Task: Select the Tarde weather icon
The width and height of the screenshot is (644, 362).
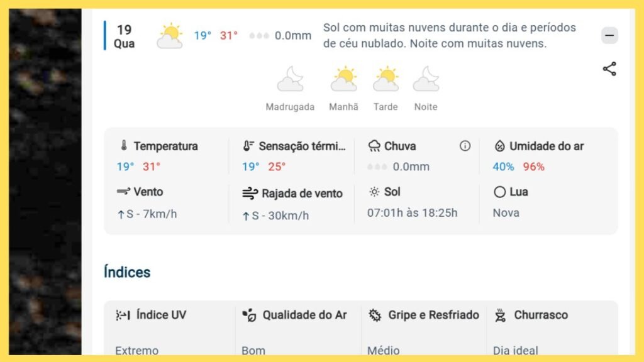Action: pyautogui.click(x=386, y=79)
